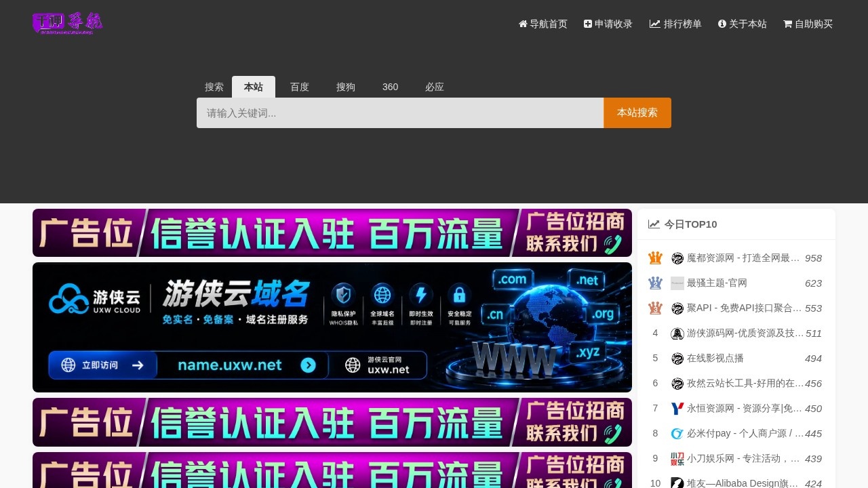Click the 聚API favicon
The width and height of the screenshot is (868, 488).
click(x=677, y=308)
